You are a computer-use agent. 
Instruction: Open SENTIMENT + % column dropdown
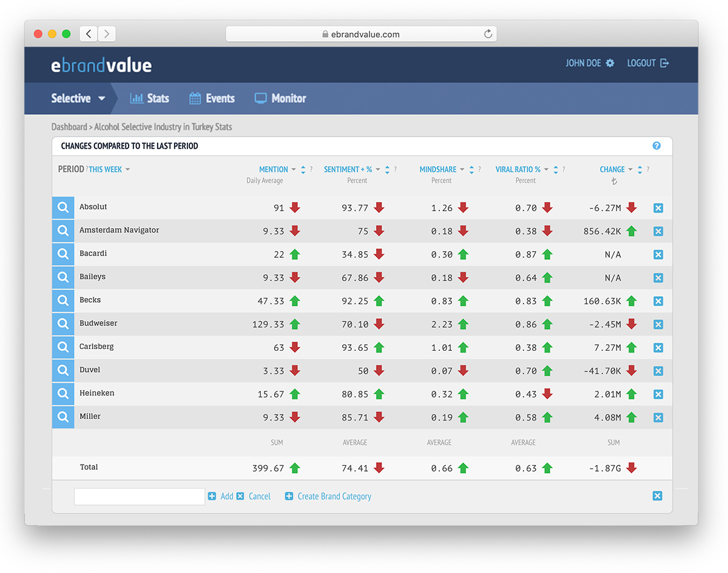tap(378, 170)
